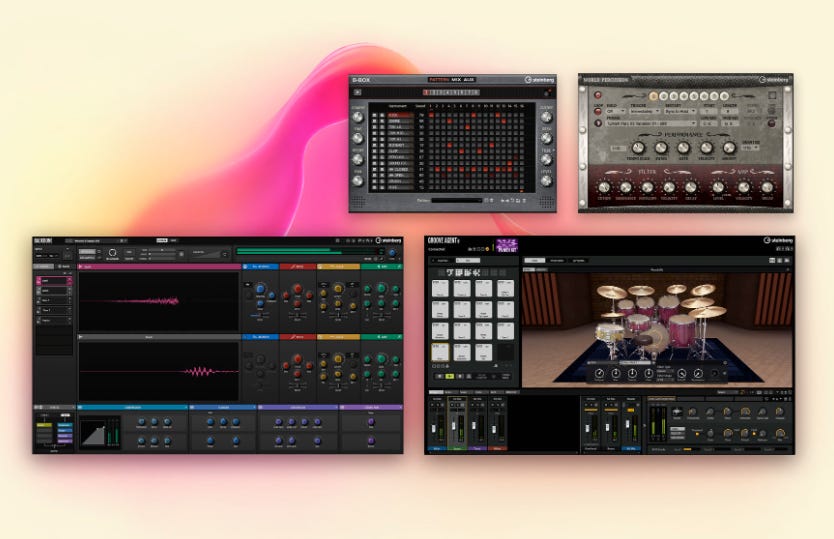
Task: Toggle SNARE step 4 in B-Box grid
Action: (x=449, y=121)
